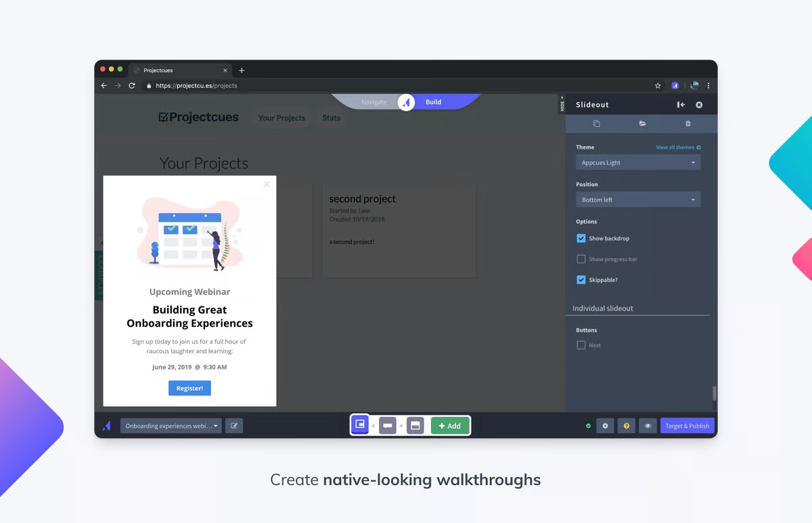Preview the flow with the eye icon
The width and height of the screenshot is (812, 523).
tap(648, 426)
